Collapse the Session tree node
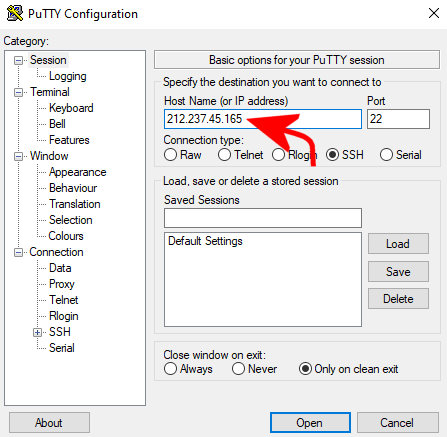 click(18, 60)
